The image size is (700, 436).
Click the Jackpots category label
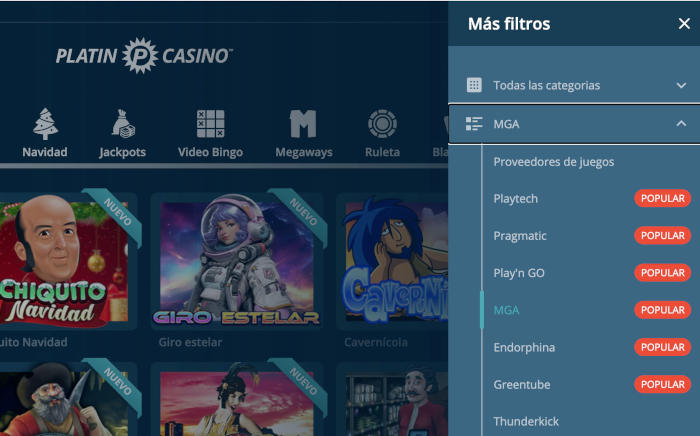[x=123, y=152]
